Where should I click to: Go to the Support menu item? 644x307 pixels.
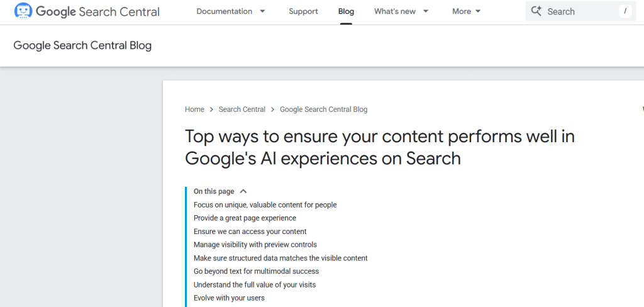pyautogui.click(x=303, y=11)
